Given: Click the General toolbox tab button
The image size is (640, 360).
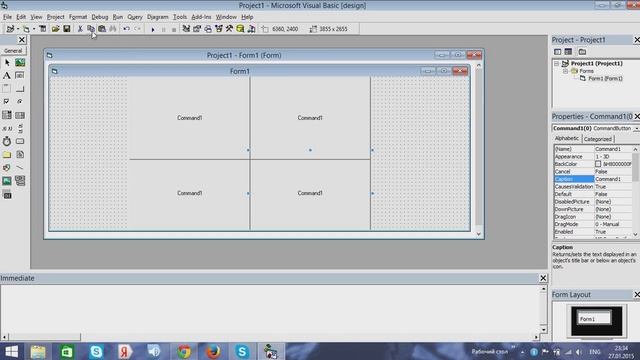Looking at the screenshot, I should coord(13,51).
